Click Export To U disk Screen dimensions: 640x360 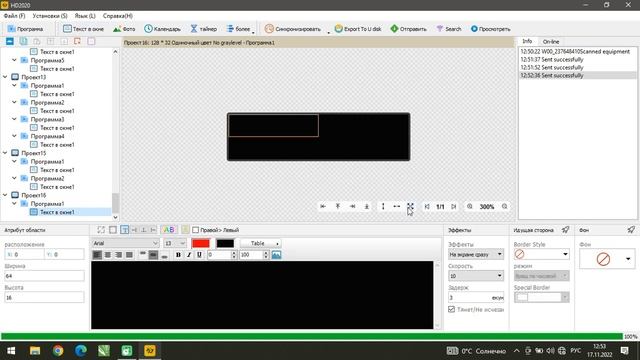coord(358,29)
